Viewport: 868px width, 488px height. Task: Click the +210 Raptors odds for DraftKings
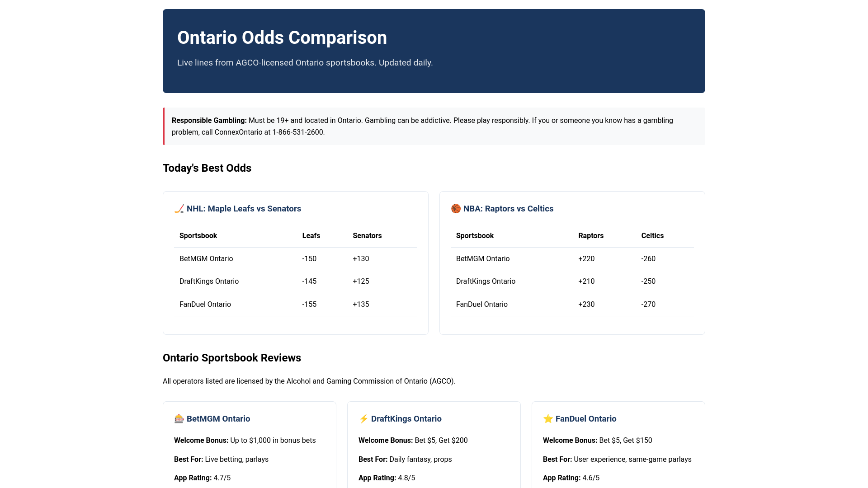point(586,282)
